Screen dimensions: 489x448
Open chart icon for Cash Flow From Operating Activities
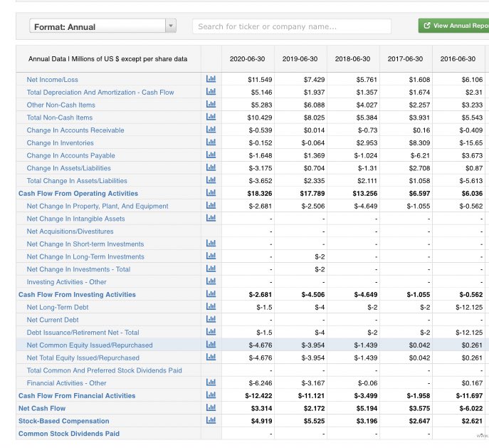[211, 193]
